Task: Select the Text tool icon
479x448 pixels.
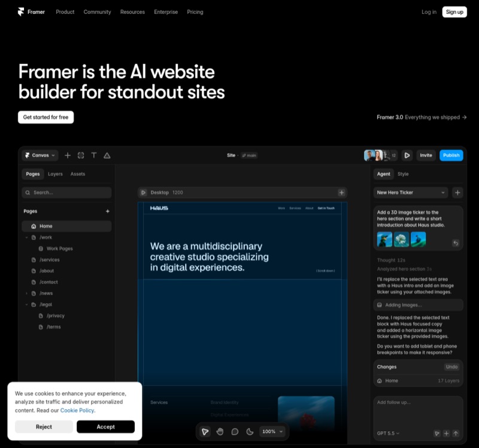Action: [x=94, y=156]
